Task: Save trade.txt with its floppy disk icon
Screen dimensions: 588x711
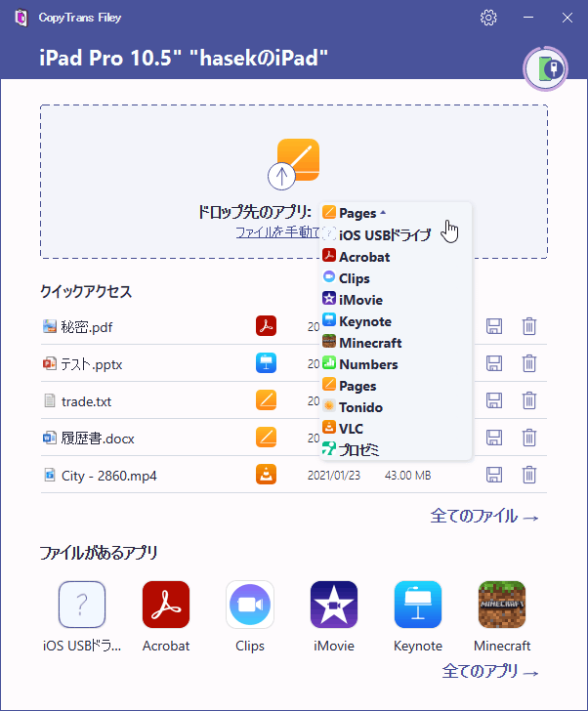Action: point(494,400)
